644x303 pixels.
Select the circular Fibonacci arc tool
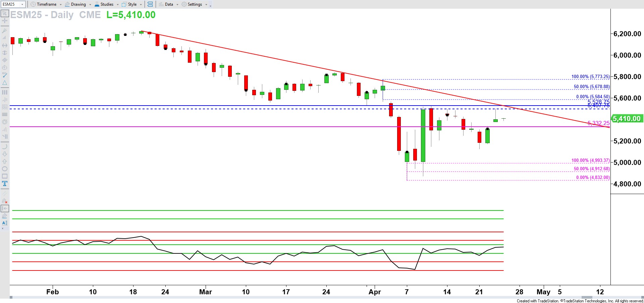pyautogui.click(x=5, y=122)
